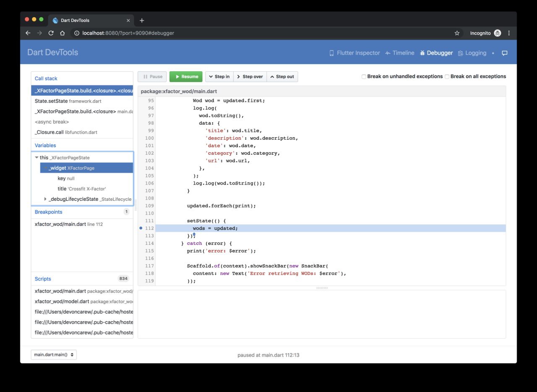Click the Call stack header
Image resolution: width=537 pixels, height=392 pixels.
[x=46, y=78]
